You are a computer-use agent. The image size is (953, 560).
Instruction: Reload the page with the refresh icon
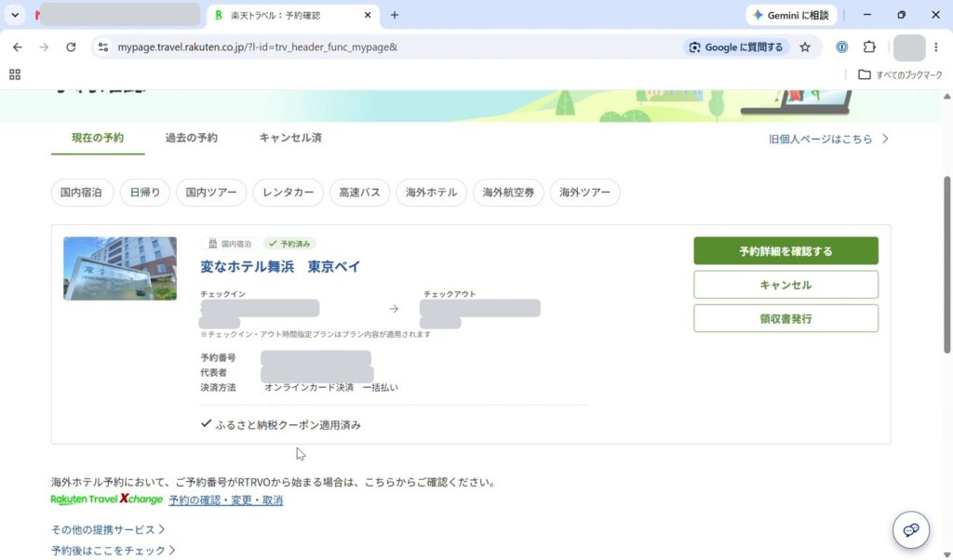pos(71,47)
